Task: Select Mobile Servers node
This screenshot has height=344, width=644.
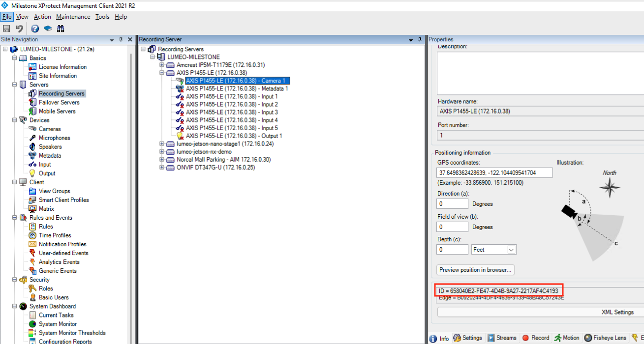Action: 57,111
